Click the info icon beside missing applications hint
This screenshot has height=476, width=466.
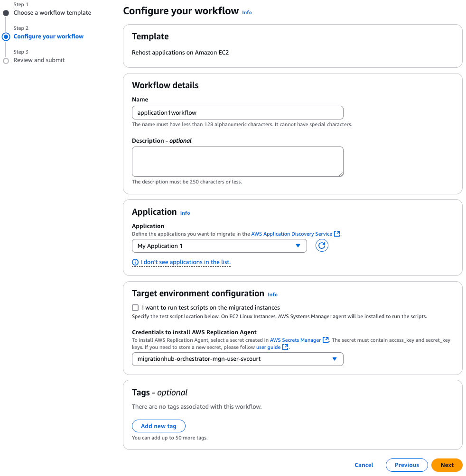pyautogui.click(x=135, y=262)
